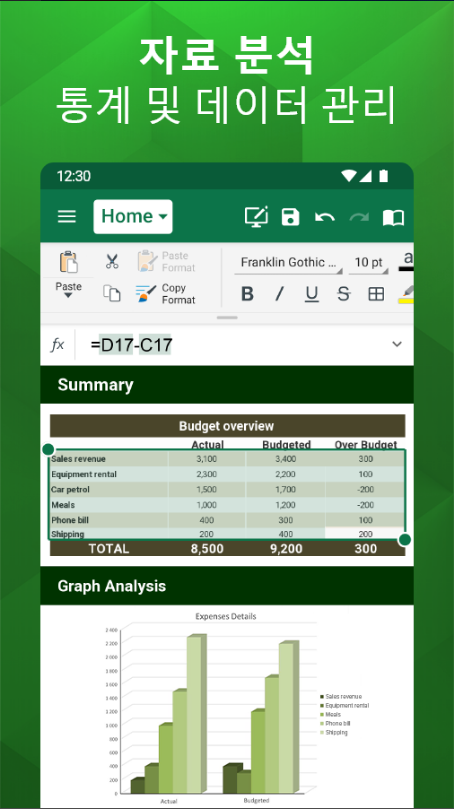454x809 pixels.
Task: Copy selection with copy icon
Action: pos(111,293)
